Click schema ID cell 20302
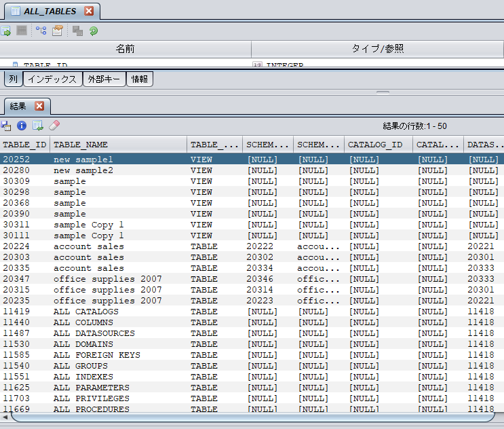 (268, 257)
